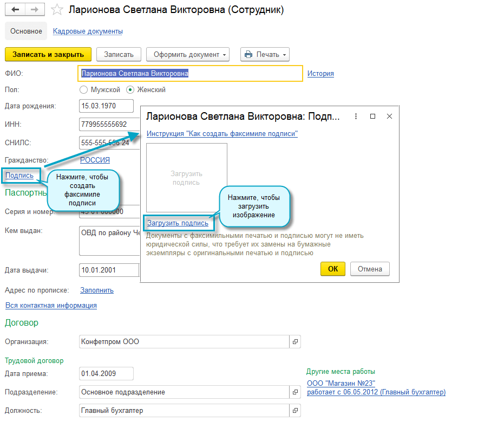Click the forward arrow navigation icon

[x=35, y=10]
